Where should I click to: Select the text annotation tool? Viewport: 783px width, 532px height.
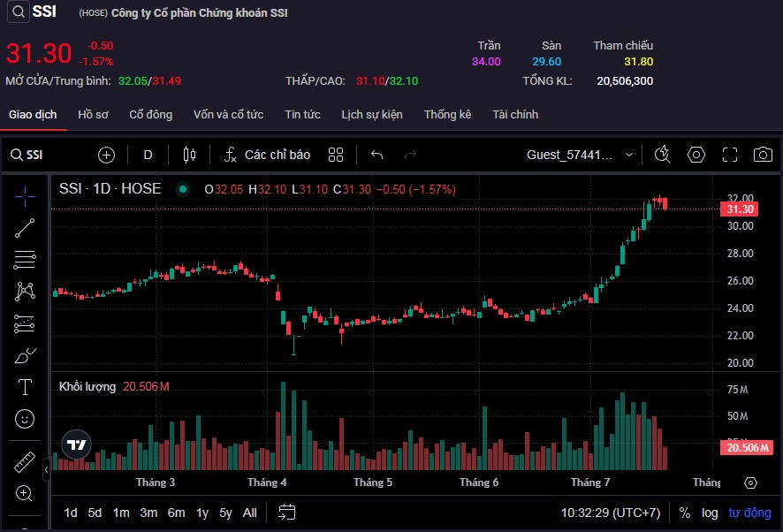pos(25,387)
